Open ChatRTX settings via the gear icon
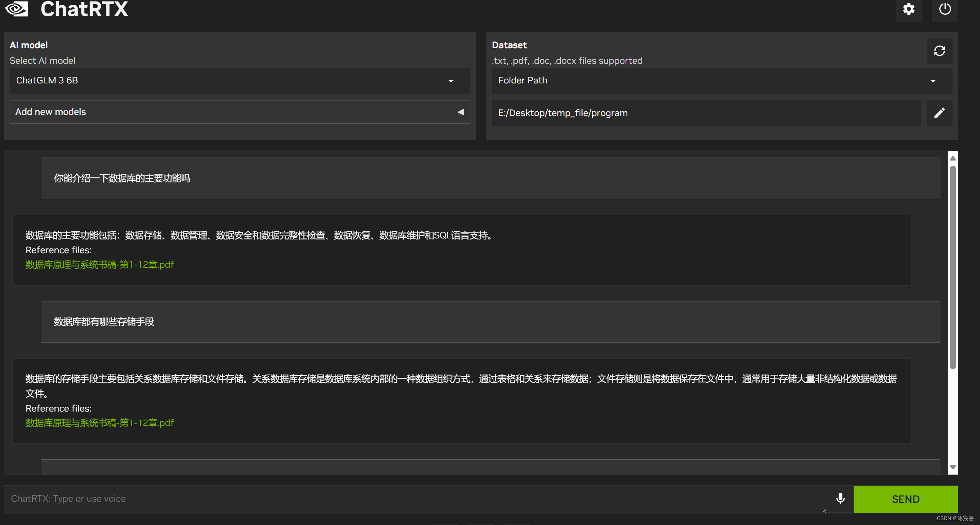This screenshot has width=980, height=525. click(909, 10)
